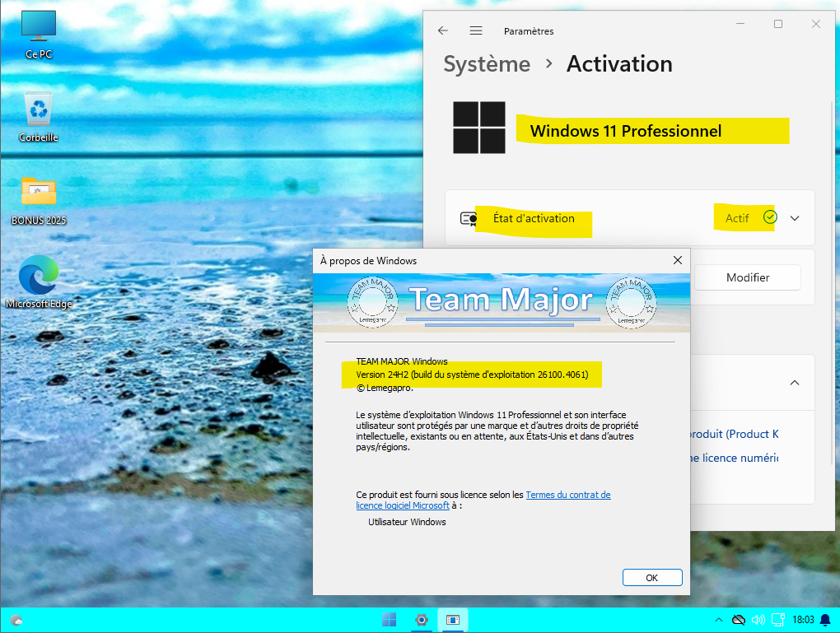The height and width of the screenshot is (633, 840).
Task: Open the volume speaker tray icon
Action: tap(758, 620)
